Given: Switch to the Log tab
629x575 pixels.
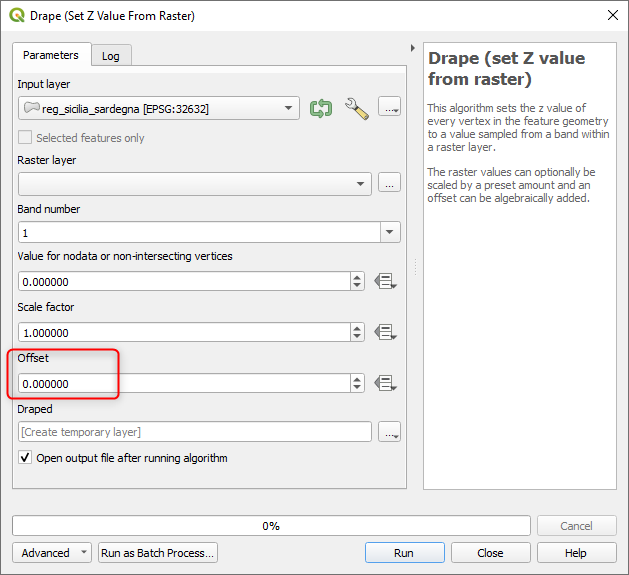Looking at the screenshot, I should coord(111,56).
